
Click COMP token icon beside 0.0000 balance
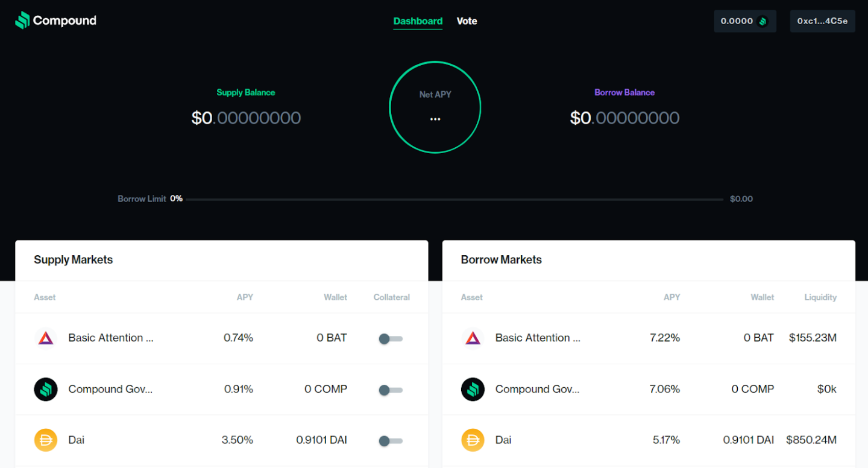[x=763, y=21]
